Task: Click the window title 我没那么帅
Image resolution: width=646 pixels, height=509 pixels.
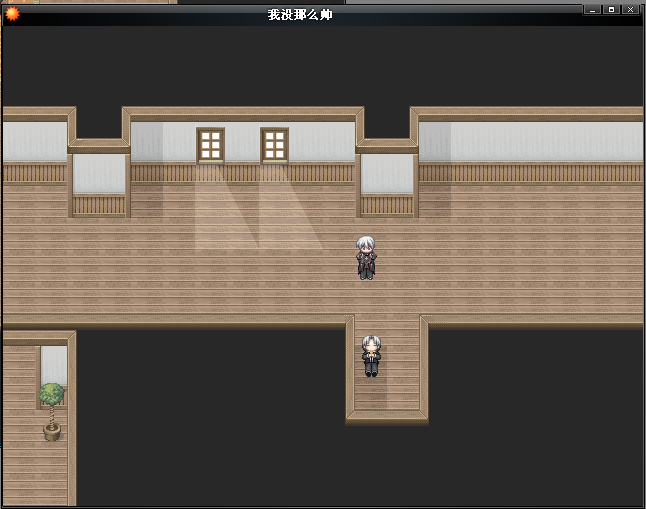Action: pos(300,15)
